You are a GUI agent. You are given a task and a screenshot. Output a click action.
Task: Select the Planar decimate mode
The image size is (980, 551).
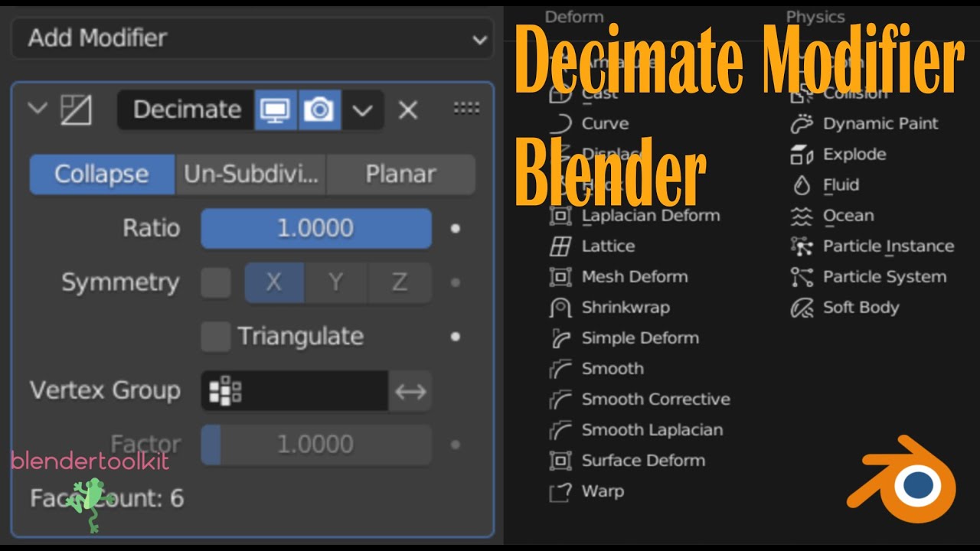(x=400, y=174)
